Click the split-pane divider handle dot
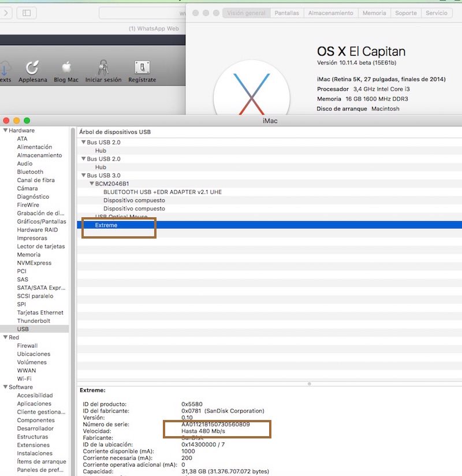This screenshot has height=476, width=462. click(310, 384)
